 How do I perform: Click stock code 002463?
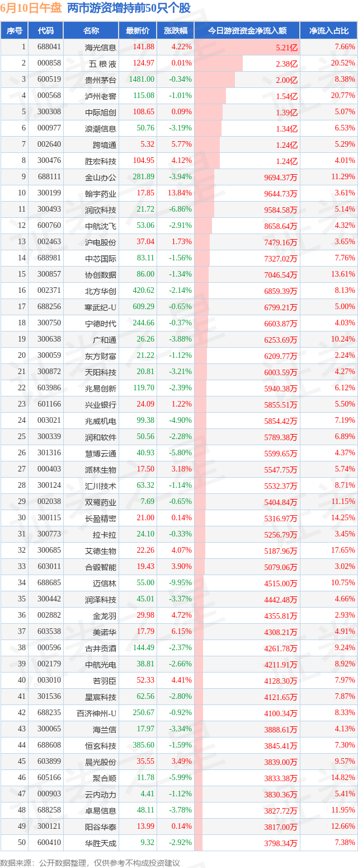pyautogui.click(x=49, y=241)
